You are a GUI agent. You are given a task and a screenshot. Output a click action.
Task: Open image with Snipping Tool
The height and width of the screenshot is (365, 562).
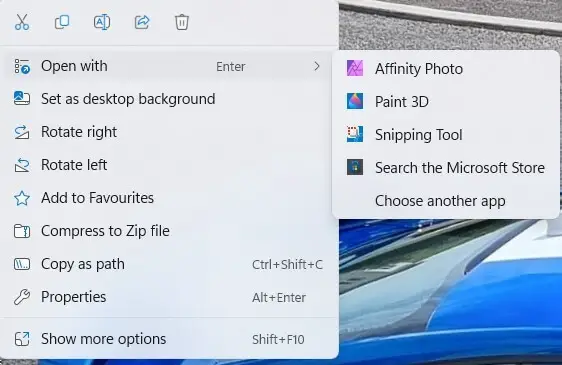click(446, 134)
